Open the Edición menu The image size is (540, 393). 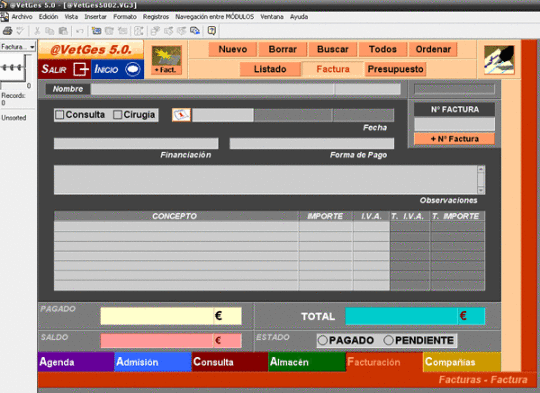tap(48, 17)
